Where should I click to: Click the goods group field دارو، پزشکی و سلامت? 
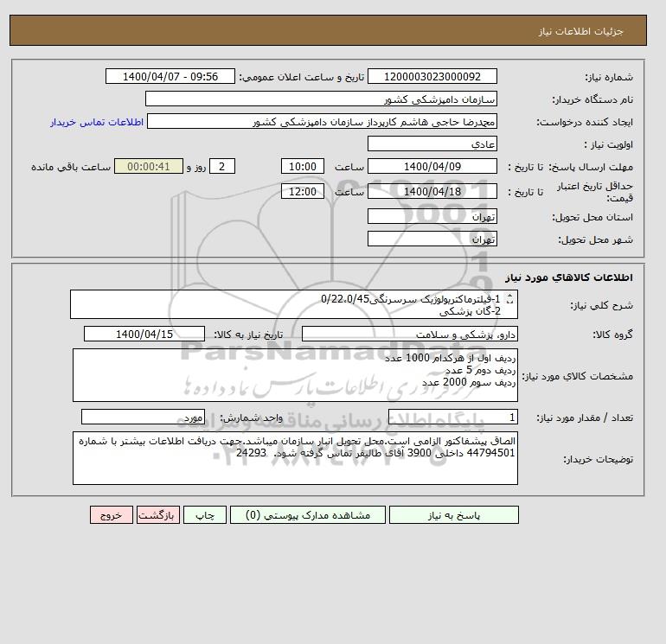(409, 334)
